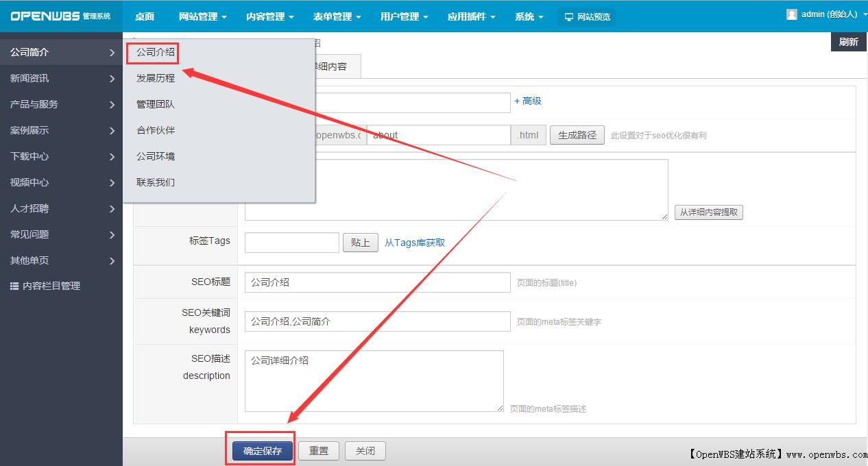
Task: Click the 刷新 refresh button
Action: [848, 42]
